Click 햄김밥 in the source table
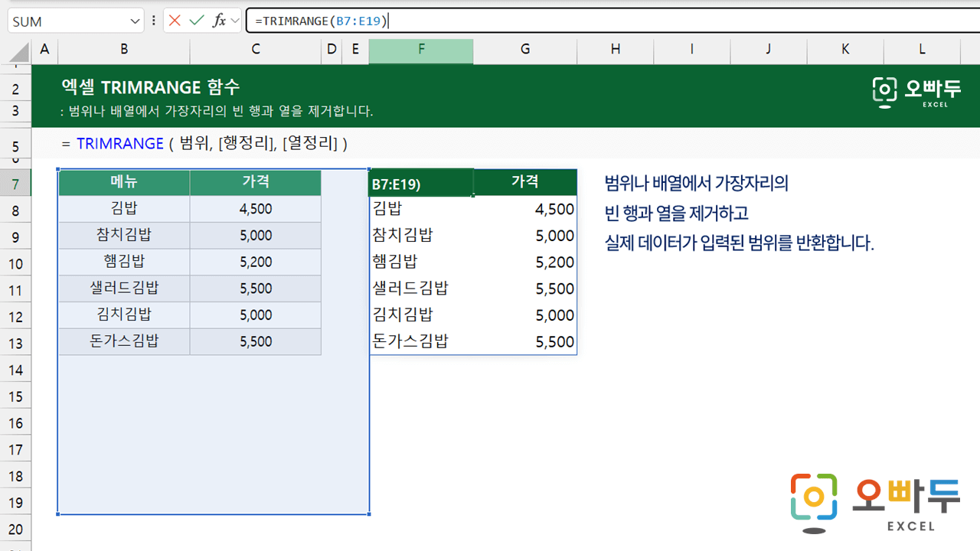The height and width of the screenshot is (551, 980). click(124, 262)
